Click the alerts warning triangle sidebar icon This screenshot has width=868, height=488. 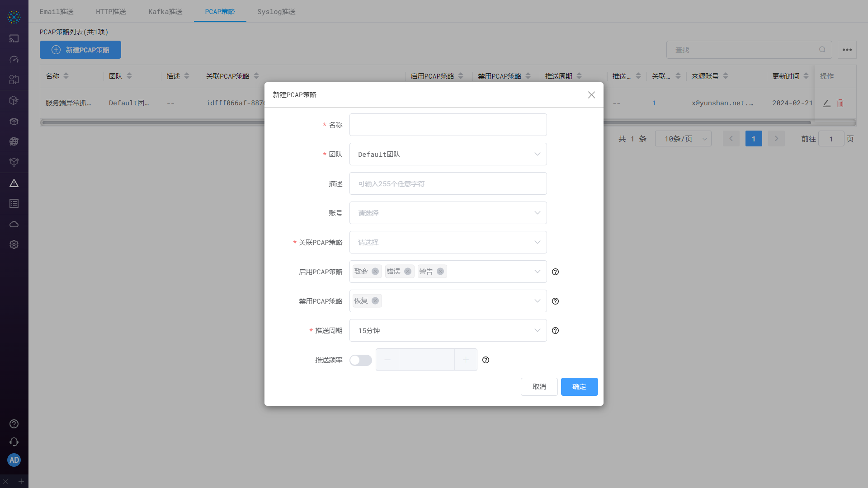[x=14, y=183]
